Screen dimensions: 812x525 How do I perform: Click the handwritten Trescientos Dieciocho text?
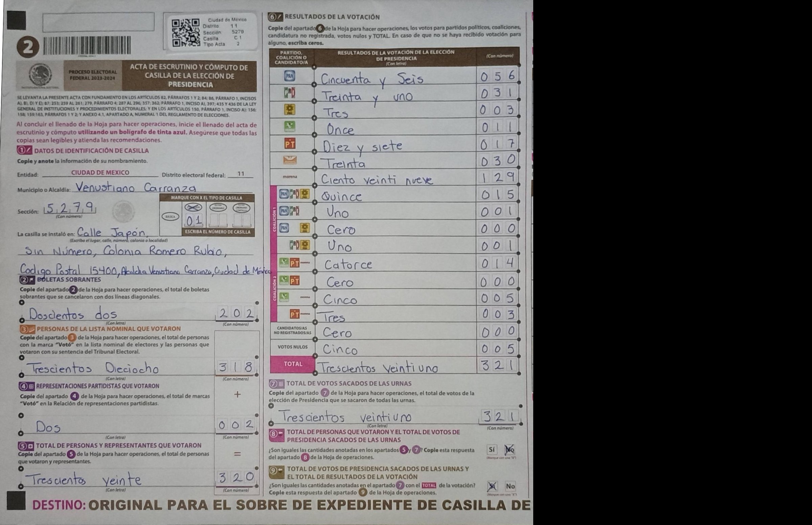[x=93, y=368]
